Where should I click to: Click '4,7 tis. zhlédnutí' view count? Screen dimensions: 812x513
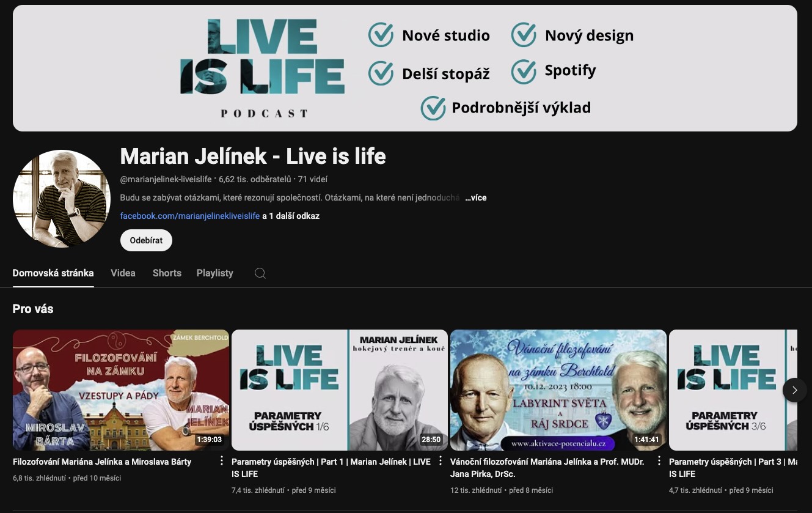point(695,490)
